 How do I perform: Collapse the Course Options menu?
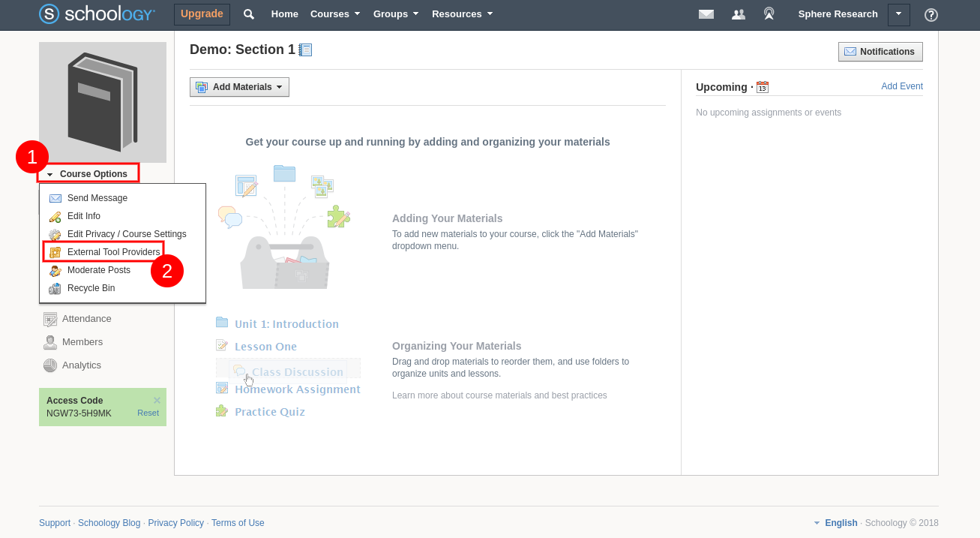(88, 174)
